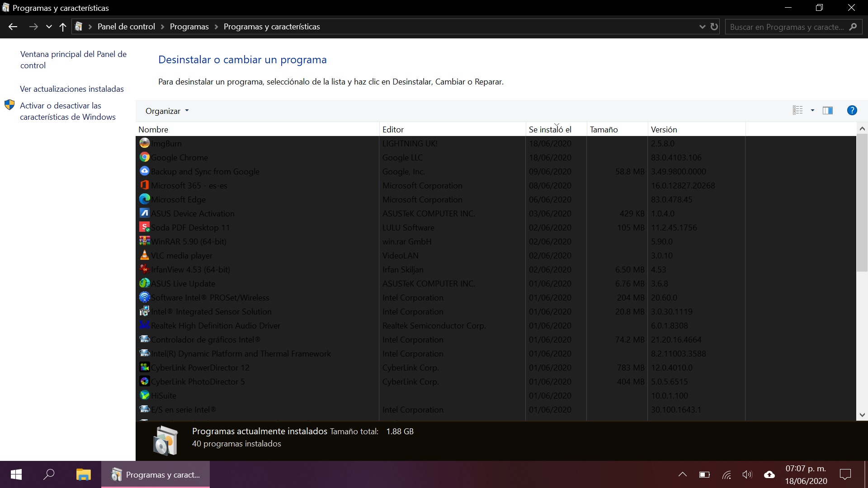Open Ver actualizaciones instaladas link

click(72, 89)
